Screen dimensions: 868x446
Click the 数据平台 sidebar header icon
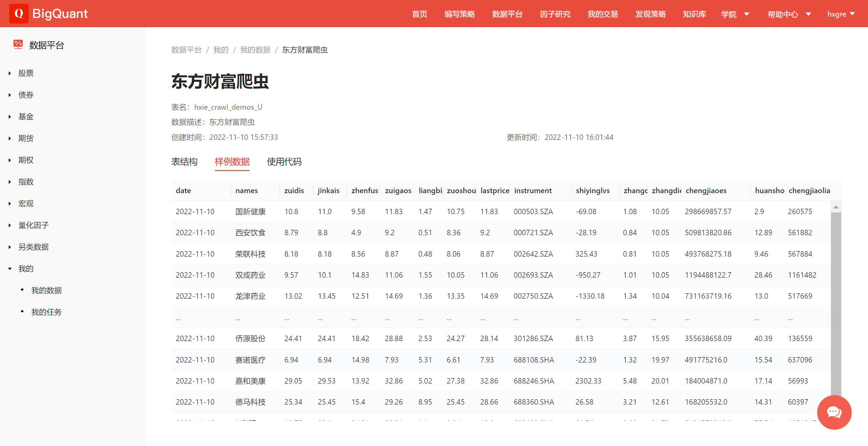pyautogui.click(x=18, y=44)
